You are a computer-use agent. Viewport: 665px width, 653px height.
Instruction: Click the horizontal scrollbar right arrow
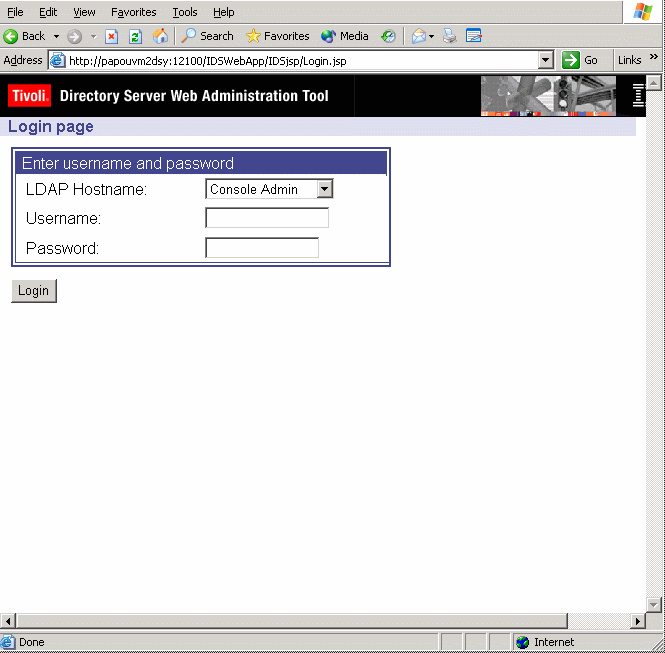click(638, 621)
